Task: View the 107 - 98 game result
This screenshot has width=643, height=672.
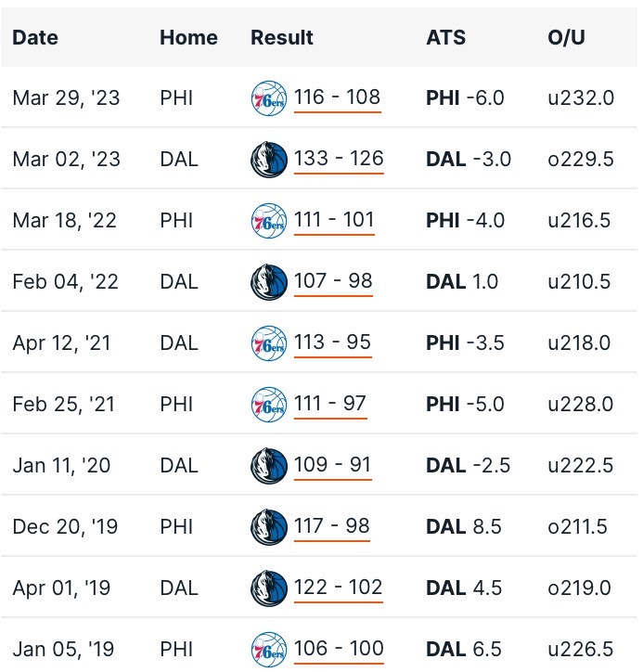Action: [333, 281]
